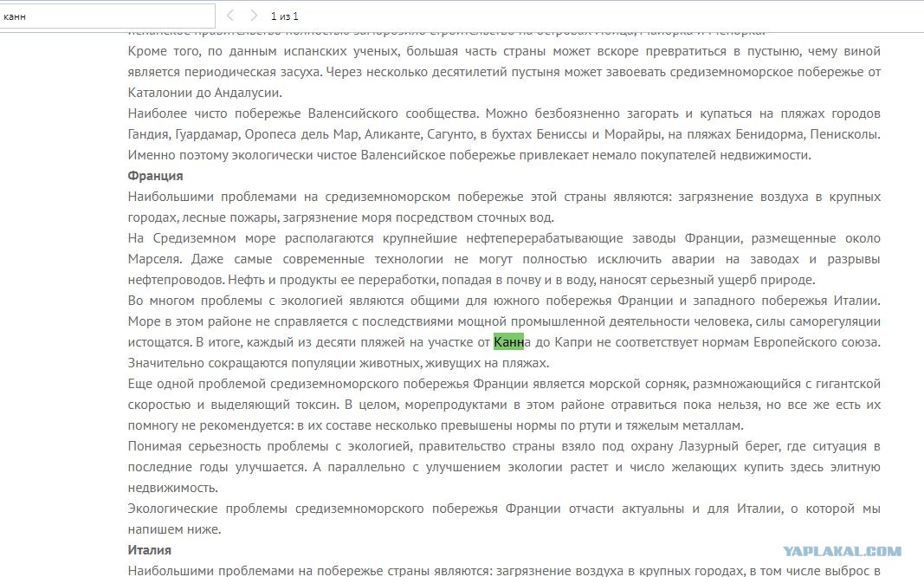Go to next search match arrow
The image size is (924, 577).
(254, 16)
